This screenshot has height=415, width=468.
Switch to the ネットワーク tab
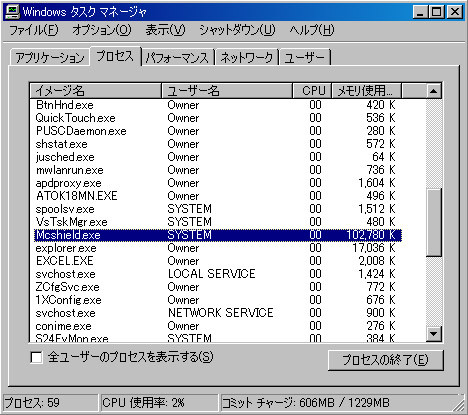(247, 58)
